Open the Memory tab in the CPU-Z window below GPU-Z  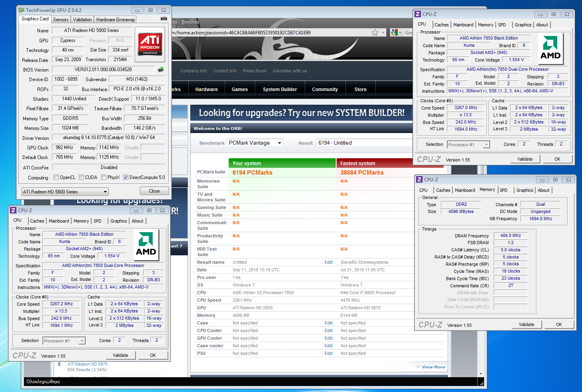(81, 221)
